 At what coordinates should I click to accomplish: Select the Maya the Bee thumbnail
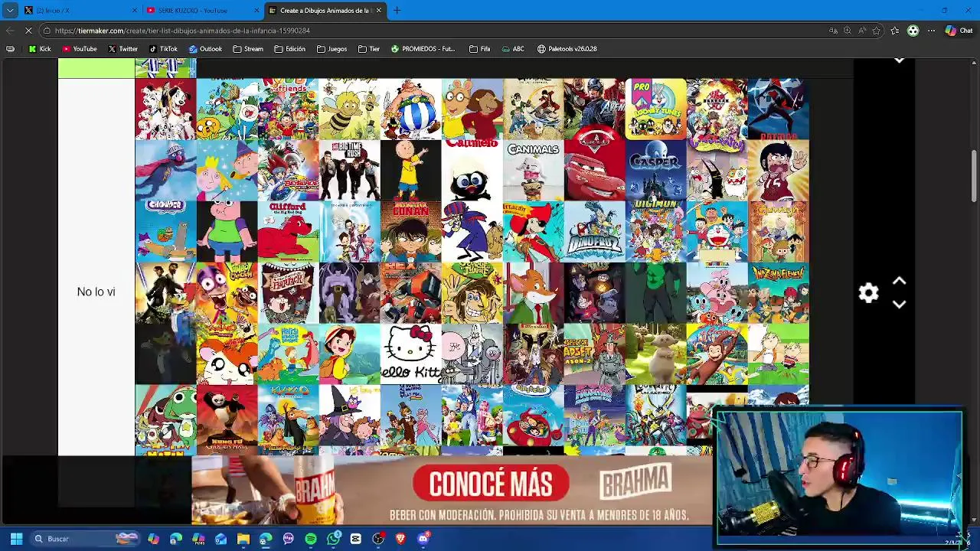pyautogui.click(x=349, y=109)
